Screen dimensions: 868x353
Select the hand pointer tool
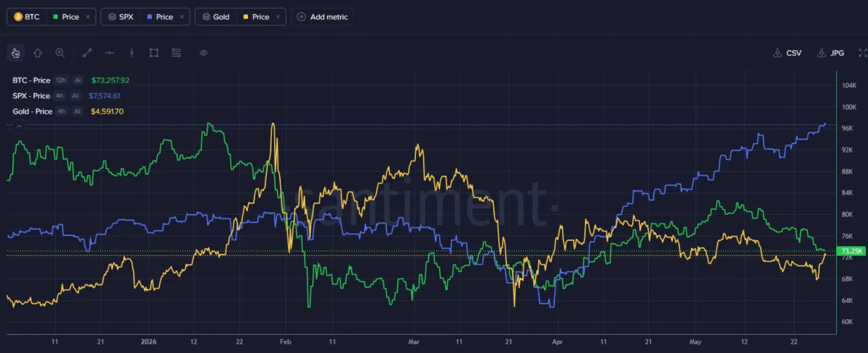[x=15, y=52]
